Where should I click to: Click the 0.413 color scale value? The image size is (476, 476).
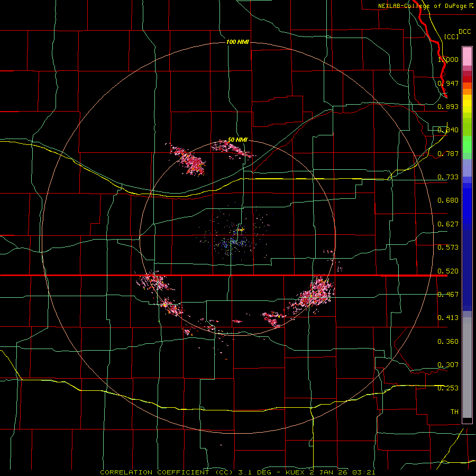448,318
